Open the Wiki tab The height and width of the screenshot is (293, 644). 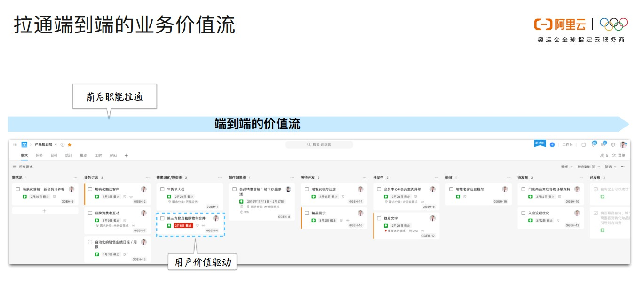click(113, 155)
